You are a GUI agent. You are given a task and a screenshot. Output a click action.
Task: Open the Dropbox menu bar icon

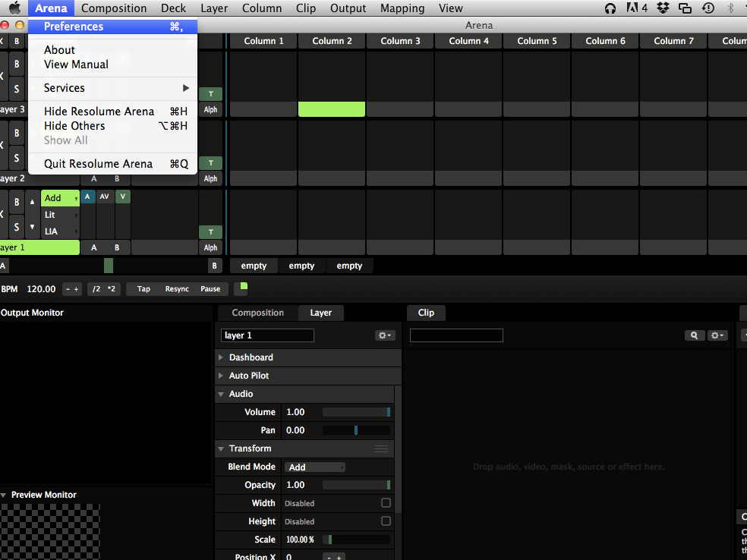(663, 8)
